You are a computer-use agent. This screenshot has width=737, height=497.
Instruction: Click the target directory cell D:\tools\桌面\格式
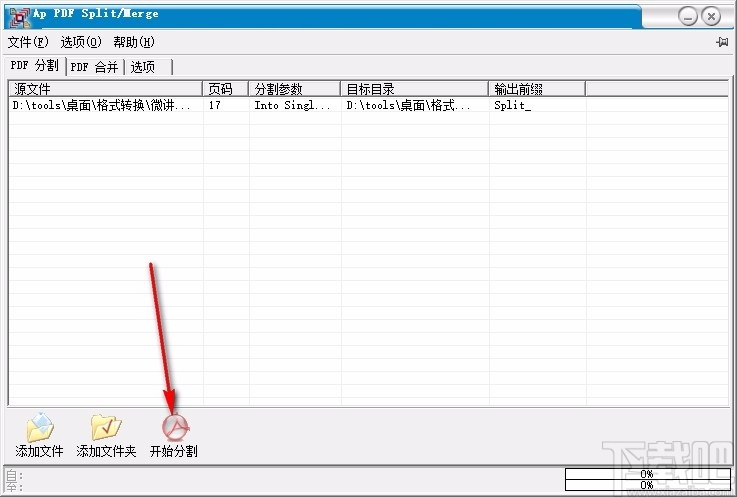point(408,105)
